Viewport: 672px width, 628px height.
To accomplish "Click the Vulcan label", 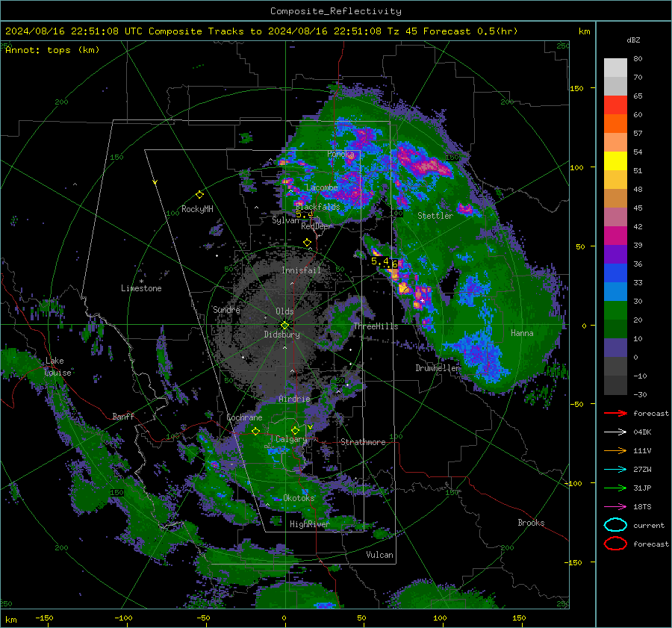I will 380,555.
